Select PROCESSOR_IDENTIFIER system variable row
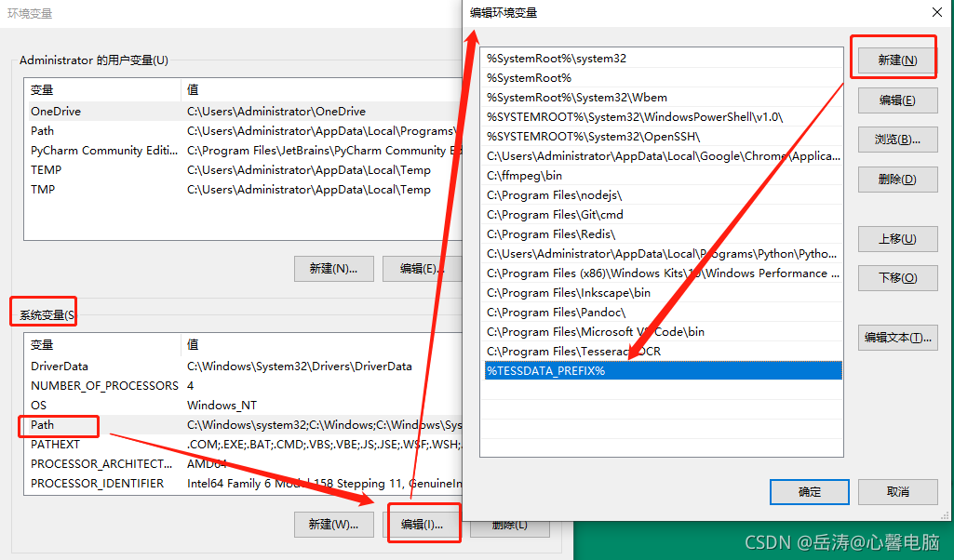Viewport: 954px width, 560px height. pyautogui.click(x=243, y=483)
